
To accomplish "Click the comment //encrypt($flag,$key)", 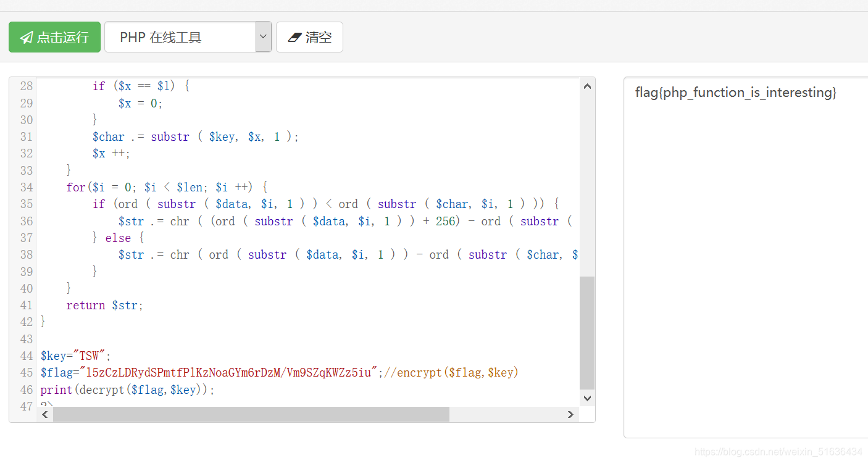I will (x=451, y=372).
